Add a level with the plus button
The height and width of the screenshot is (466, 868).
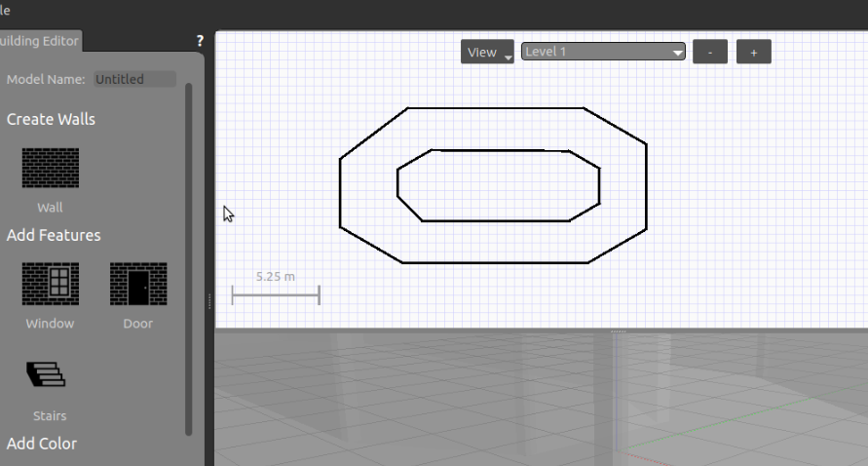753,52
